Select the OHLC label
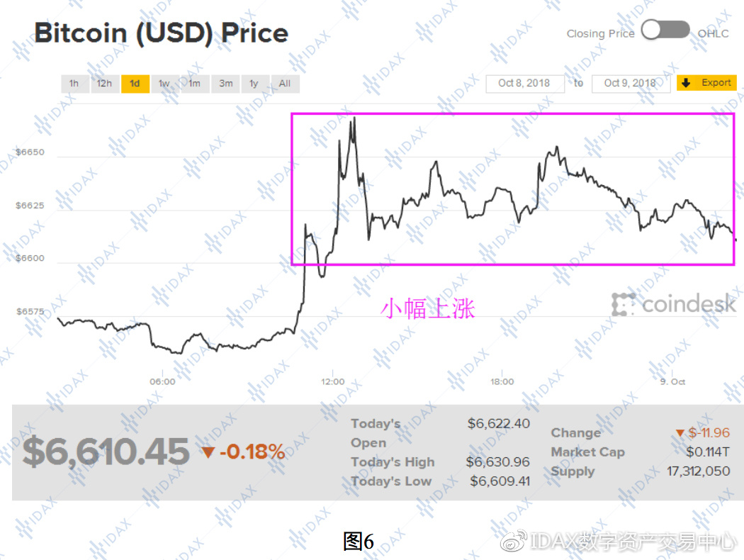 pos(713,34)
